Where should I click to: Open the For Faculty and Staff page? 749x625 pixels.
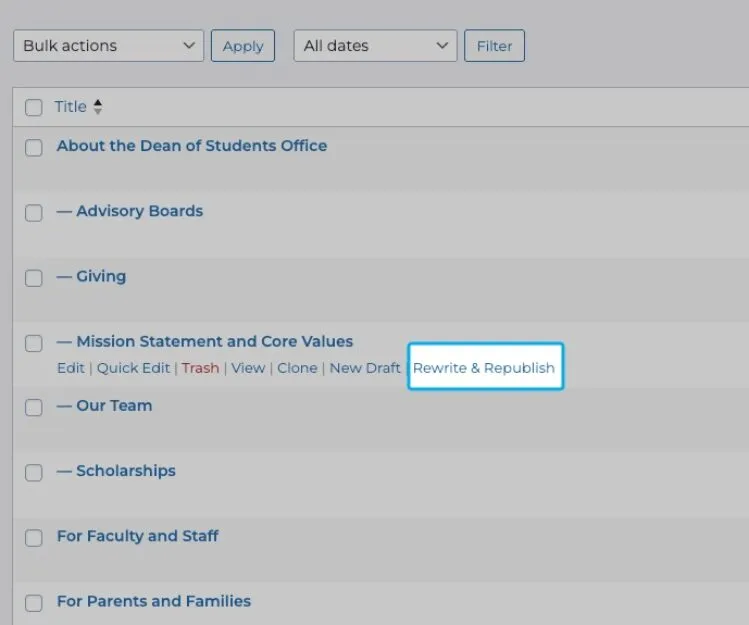pyautogui.click(x=138, y=536)
